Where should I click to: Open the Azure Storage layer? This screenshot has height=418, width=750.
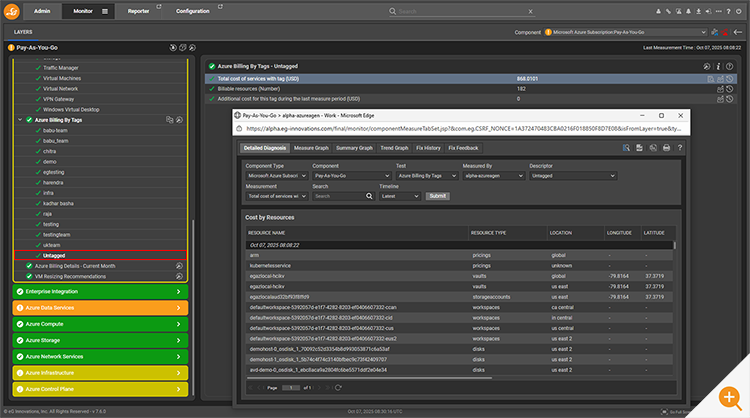(x=100, y=341)
